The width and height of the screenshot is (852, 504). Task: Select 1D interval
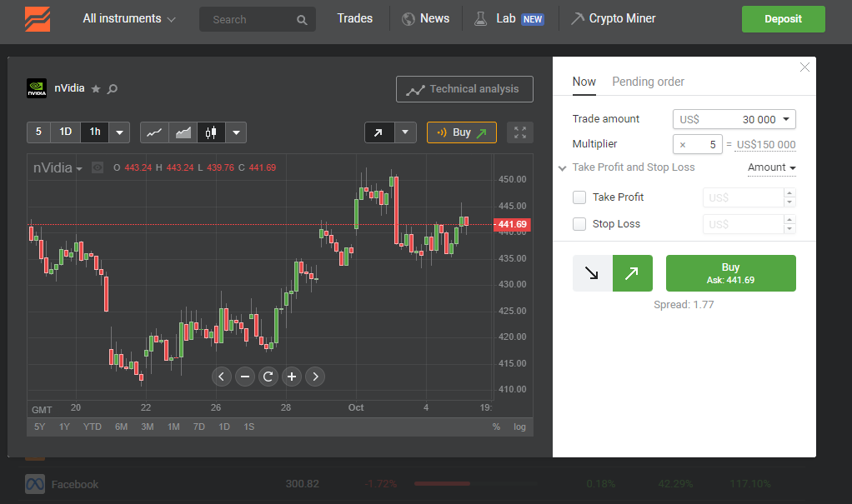click(66, 132)
